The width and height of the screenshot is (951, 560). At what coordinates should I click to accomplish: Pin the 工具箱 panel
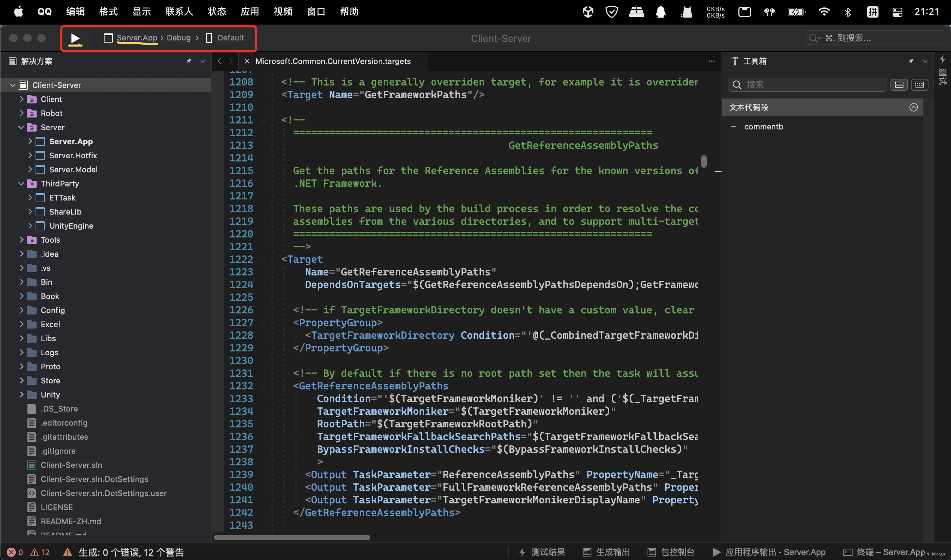pyautogui.click(x=911, y=61)
